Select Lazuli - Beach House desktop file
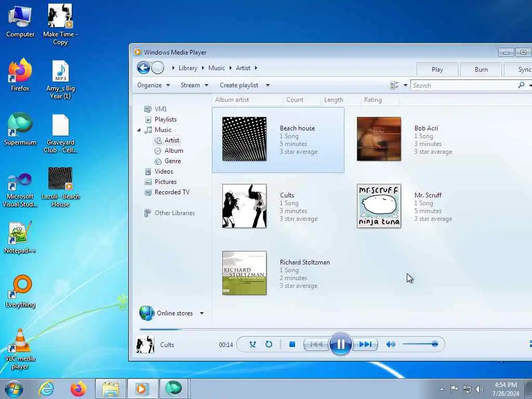The width and height of the screenshot is (532, 399). click(x=60, y=187)
